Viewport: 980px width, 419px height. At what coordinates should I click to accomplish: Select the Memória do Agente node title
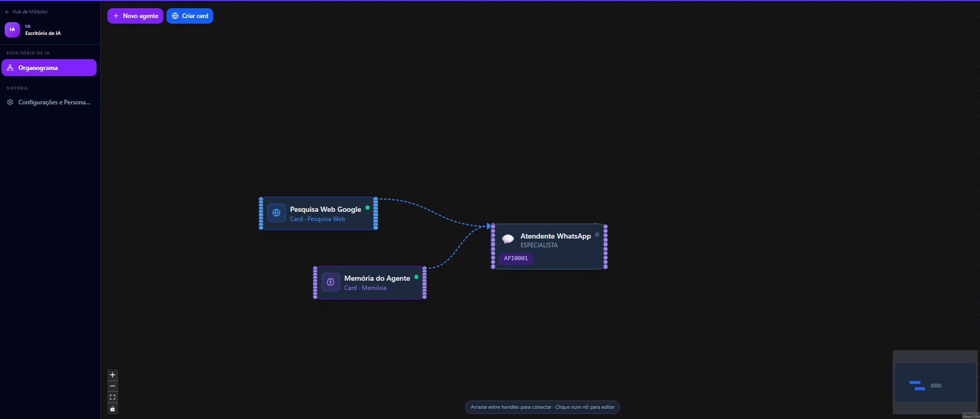click(377, 278)
